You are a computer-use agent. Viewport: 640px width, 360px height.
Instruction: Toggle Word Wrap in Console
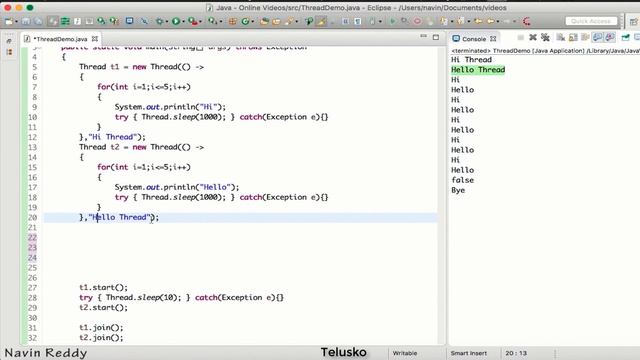(585, 38)
